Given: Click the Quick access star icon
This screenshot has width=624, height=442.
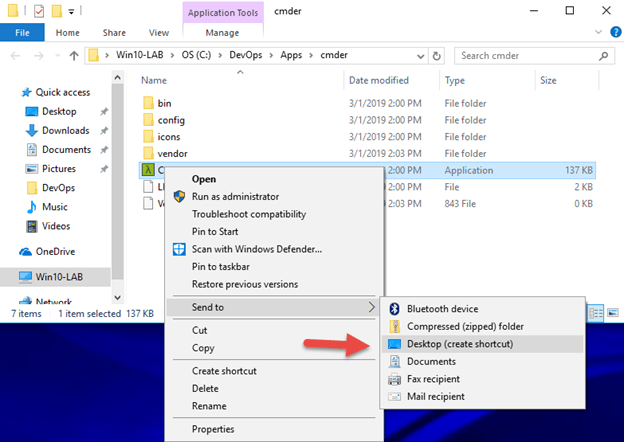Looking at the screenshot, I should [x=26, y=92].
